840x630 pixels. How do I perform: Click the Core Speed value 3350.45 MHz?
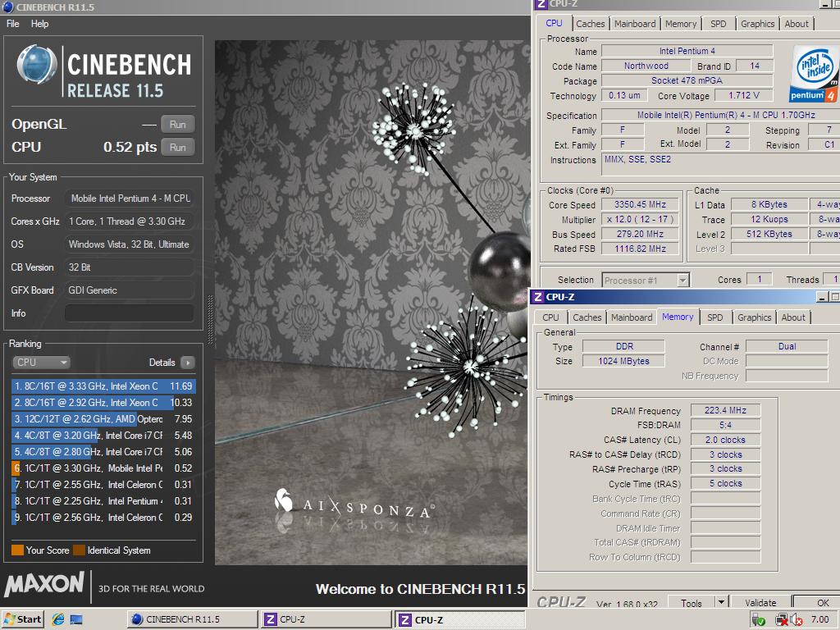pos(640,204)
